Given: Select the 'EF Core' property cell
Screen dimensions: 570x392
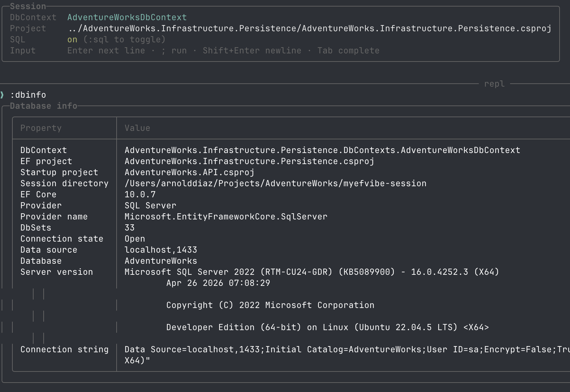Looking at the screenshot, I should point(38,194).
